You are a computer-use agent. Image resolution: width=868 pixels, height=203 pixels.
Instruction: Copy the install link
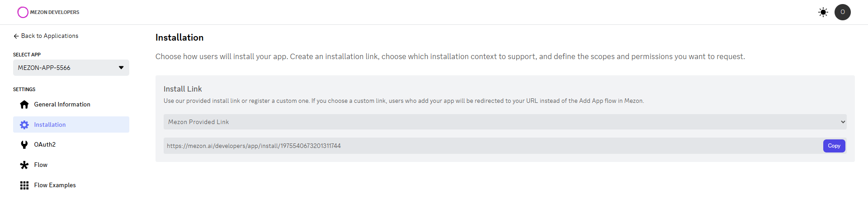[x=834, y=146]
